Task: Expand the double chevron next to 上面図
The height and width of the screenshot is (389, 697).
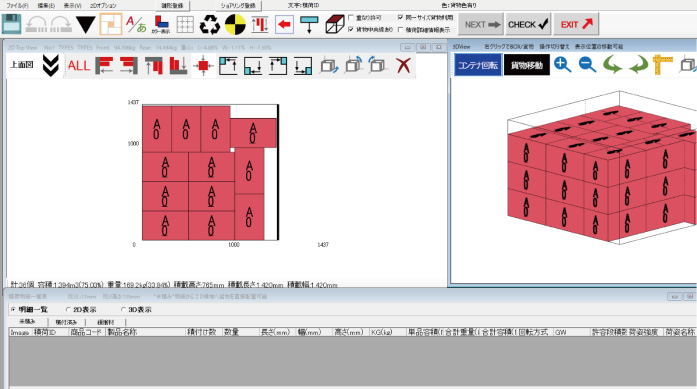Action: (51, 65)
